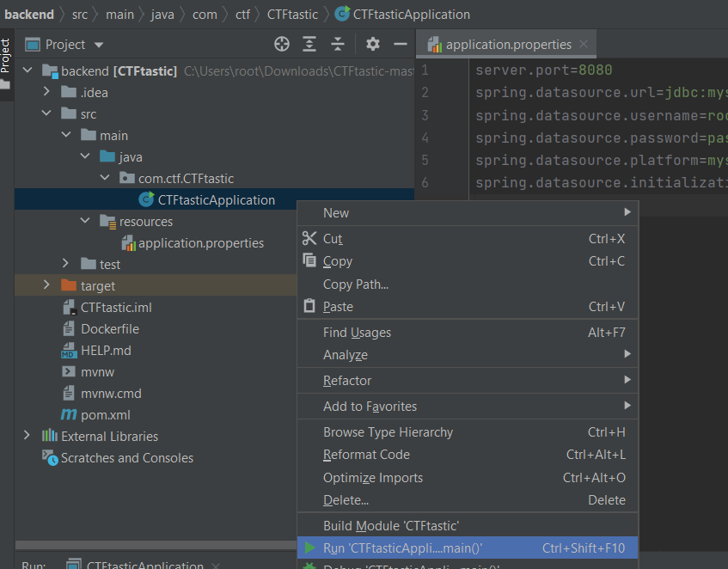Open Project panel settings gear

[x=373, y=44]
